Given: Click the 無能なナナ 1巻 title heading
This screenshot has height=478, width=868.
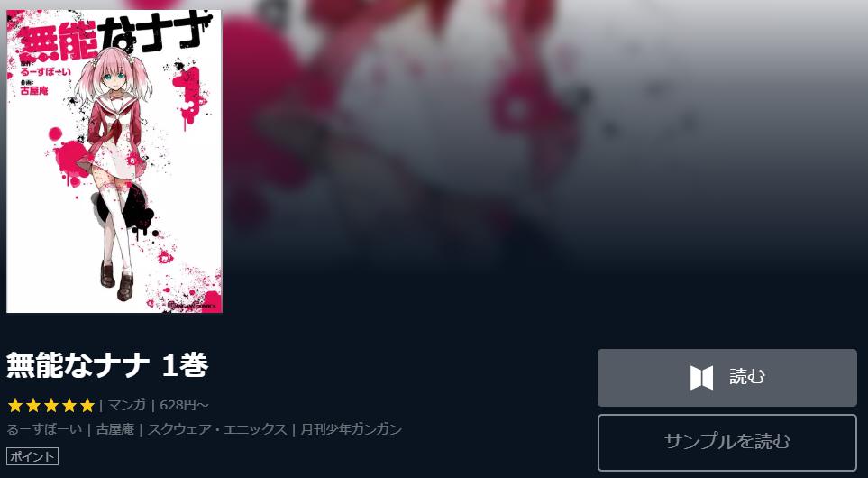Looking at the screenshot, I should [107, 365].
